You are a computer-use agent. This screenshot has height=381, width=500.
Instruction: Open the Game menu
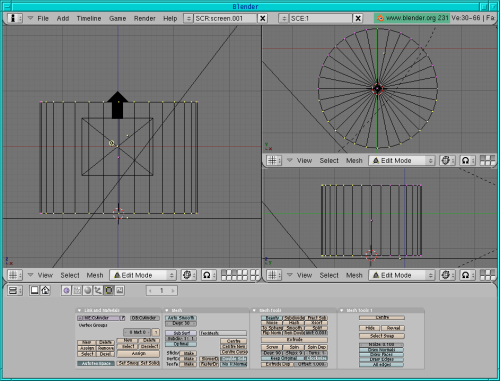pyautogui.click(x=118, y=18)
